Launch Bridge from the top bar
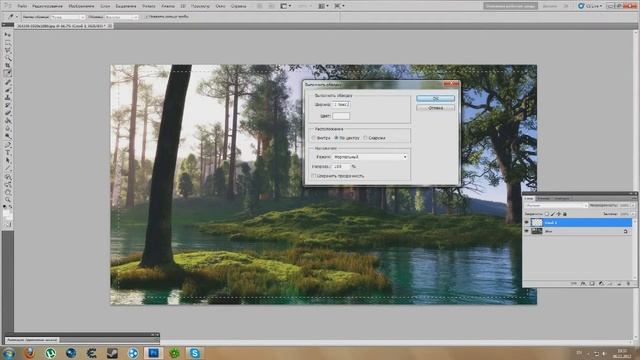 pos(260,6)
